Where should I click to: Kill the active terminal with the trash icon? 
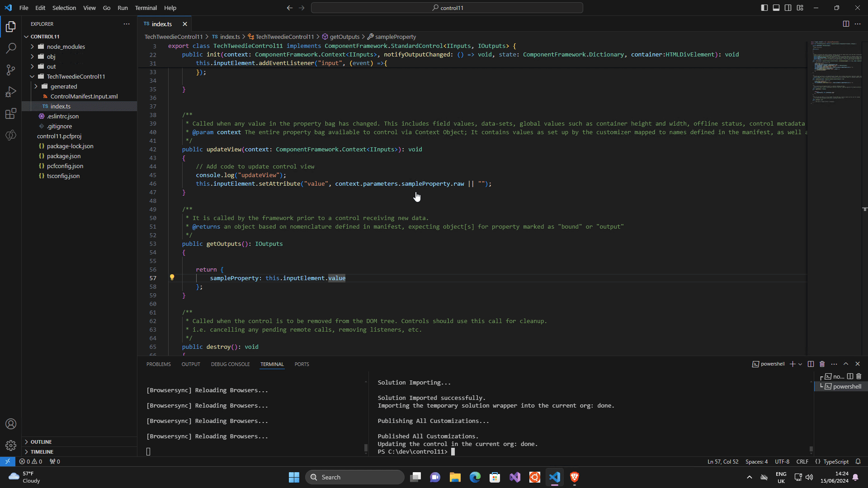(823, 364)
